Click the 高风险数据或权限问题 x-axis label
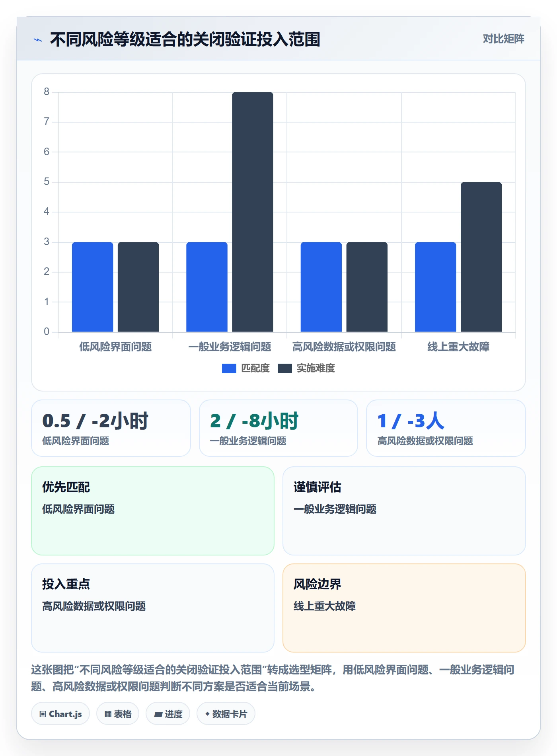Image resolution: width=557 pixels, height=756 pixels. coord(344,347)
